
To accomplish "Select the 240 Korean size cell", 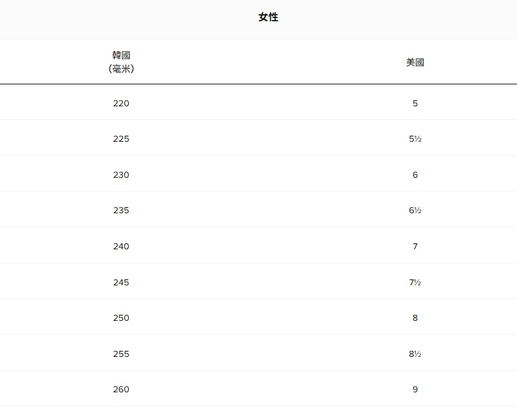I will click(x=121, y=246).
